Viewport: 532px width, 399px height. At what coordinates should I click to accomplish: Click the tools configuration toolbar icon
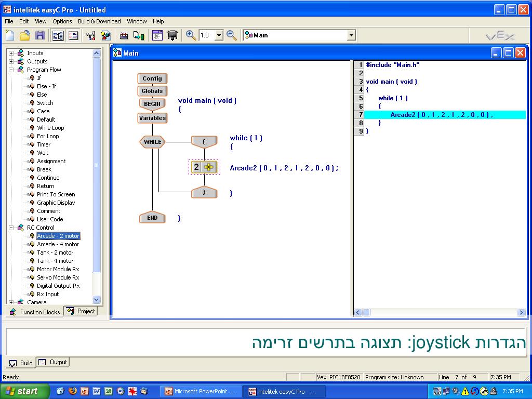tap(90, 35)
